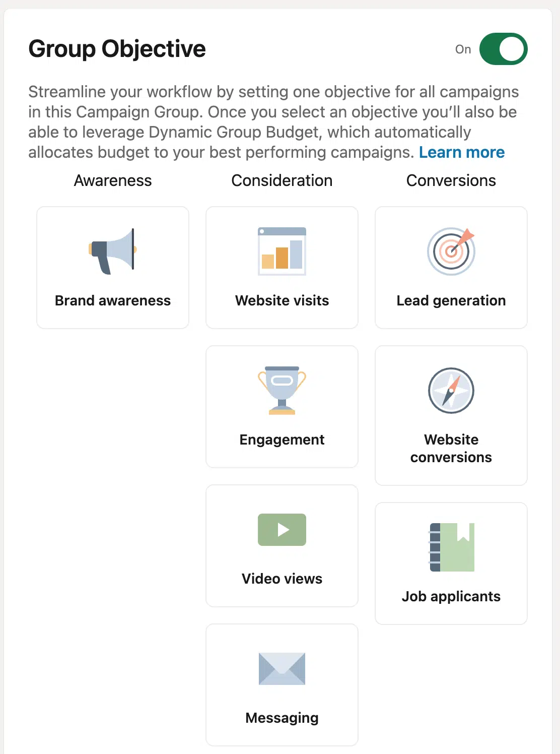Viewport: 560px width, 754px height.
Task: Click the Consideration column header
Action: pyautogui.click(x=282, y=180)
